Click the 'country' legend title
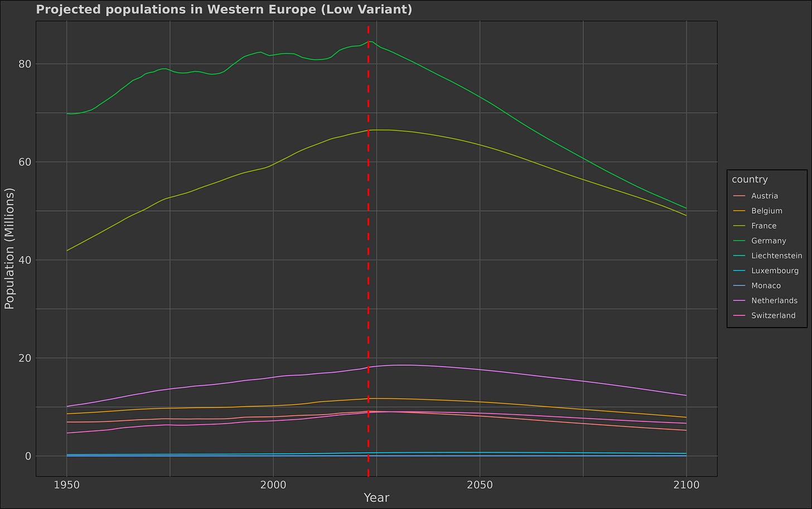Screen dimensions: 812x509 coord(750,180)
